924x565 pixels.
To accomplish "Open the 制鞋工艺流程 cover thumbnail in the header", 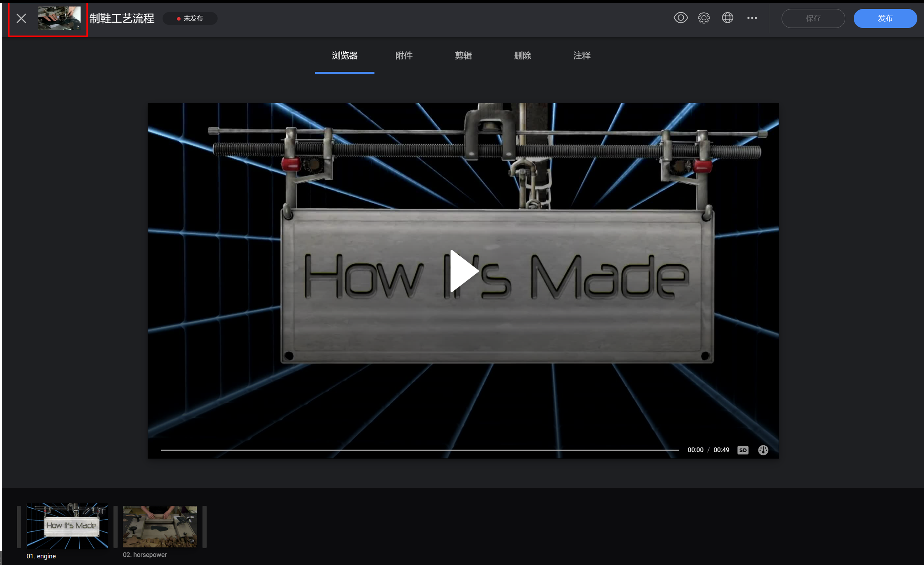I will coord(59,18).
